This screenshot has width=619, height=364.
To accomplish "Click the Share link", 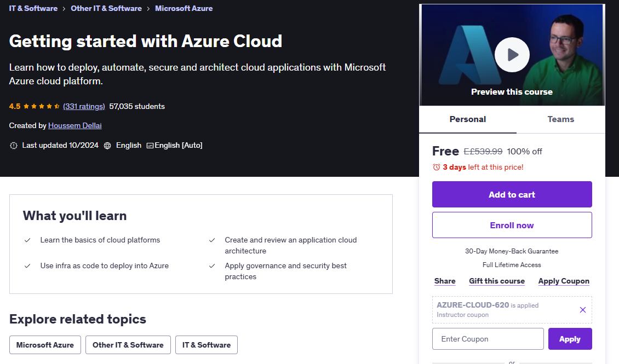I will click(x=445, y=281).
